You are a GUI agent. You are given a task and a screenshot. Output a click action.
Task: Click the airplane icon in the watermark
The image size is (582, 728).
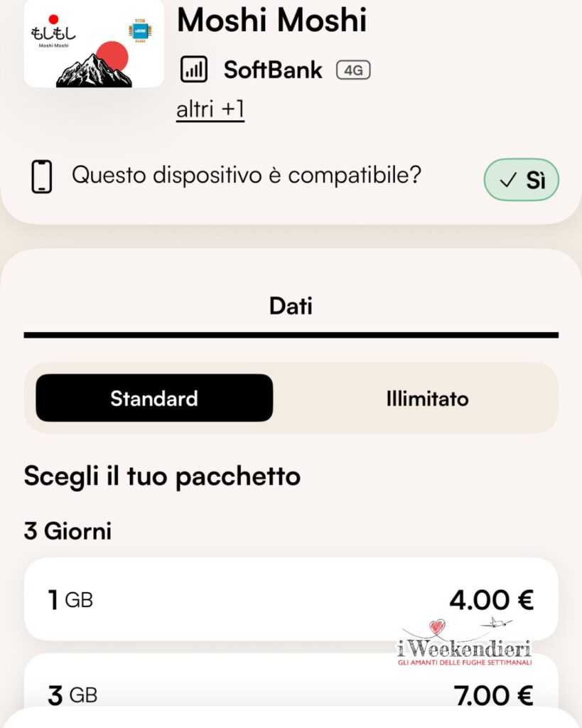497,623
